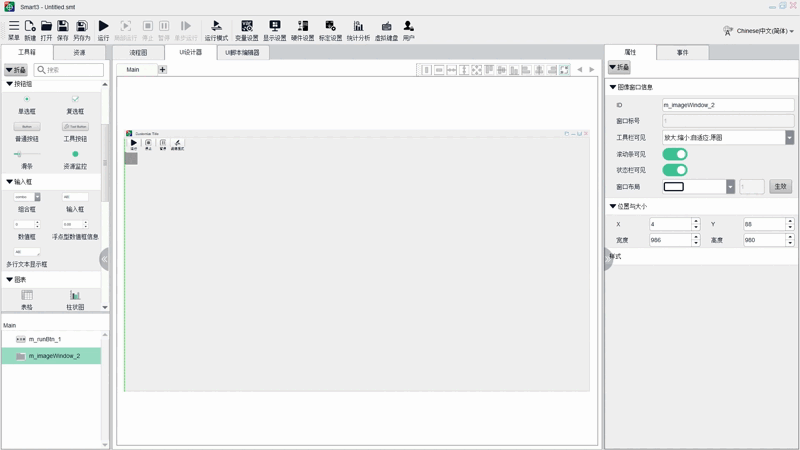Click the 保存 (Save) icon
Screen dimensions: 800x450
[x=62, y=26]
